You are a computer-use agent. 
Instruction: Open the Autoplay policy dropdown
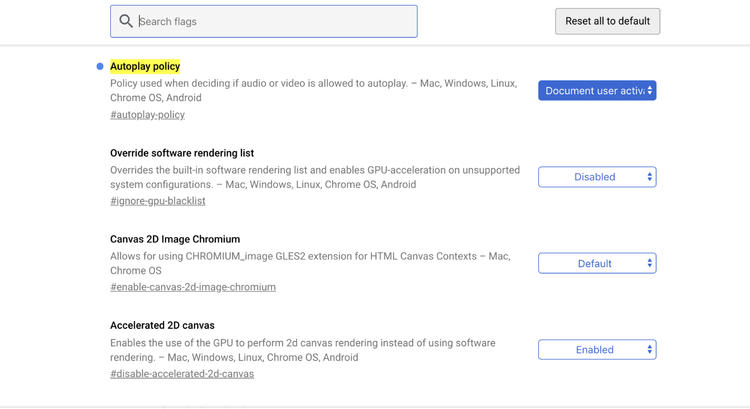click(x=597, y=91)
